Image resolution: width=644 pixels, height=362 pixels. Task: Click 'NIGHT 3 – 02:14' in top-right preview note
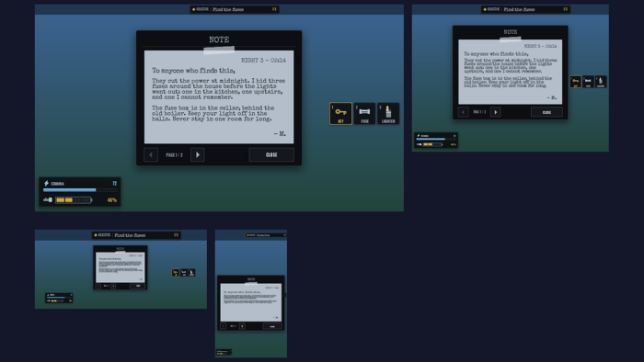[x=541, y=46]
